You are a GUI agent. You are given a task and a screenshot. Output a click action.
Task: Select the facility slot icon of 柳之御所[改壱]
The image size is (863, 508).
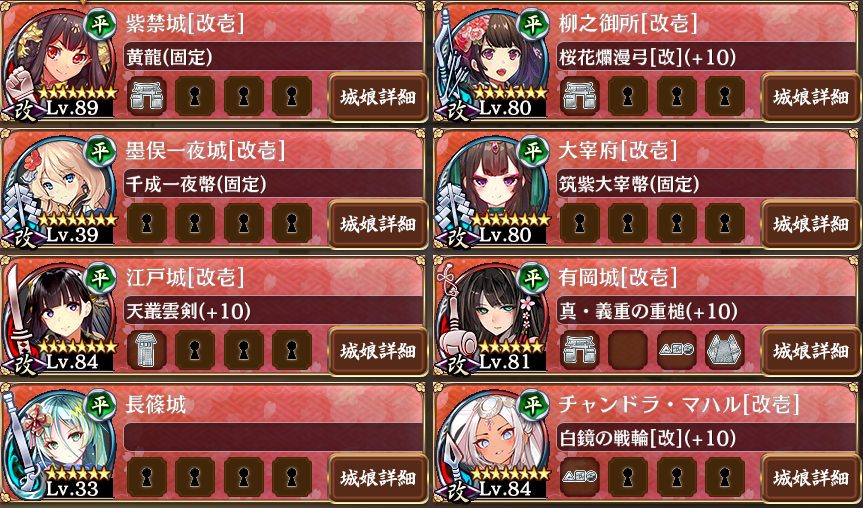pyautogui.click(x=580, y=96)
